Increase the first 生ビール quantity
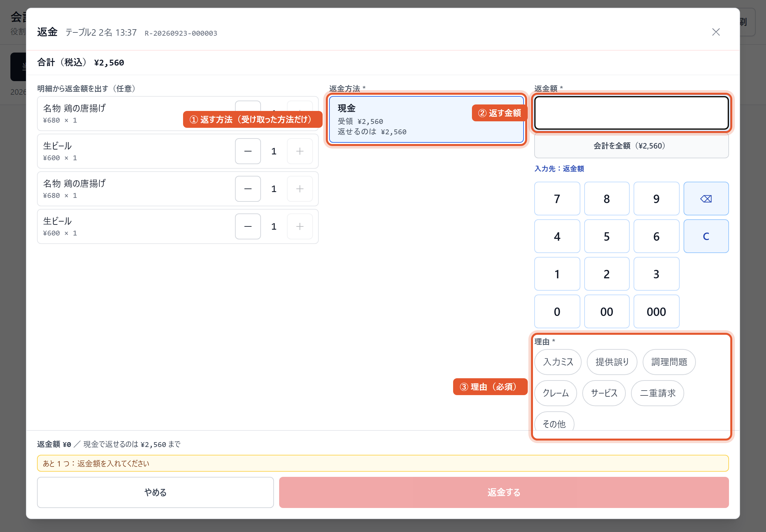Image resolution: width=766 pixels, height=532 pixels. click(300, 151)
